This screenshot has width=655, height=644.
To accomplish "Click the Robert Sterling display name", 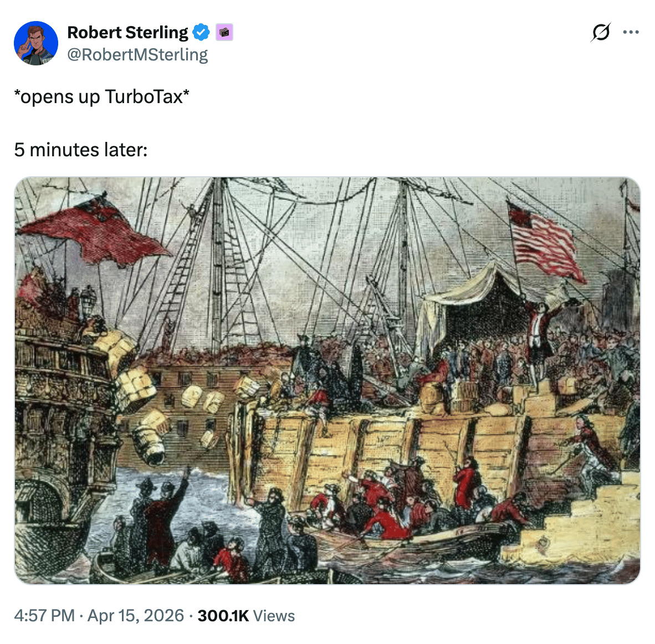I will pyautogui.click(x=128, y=32).
